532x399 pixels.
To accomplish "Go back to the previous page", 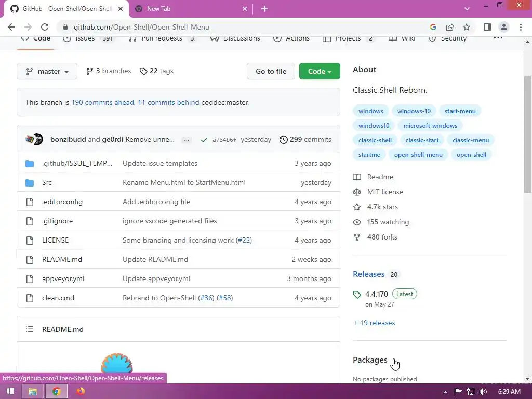I will [11, 27].
